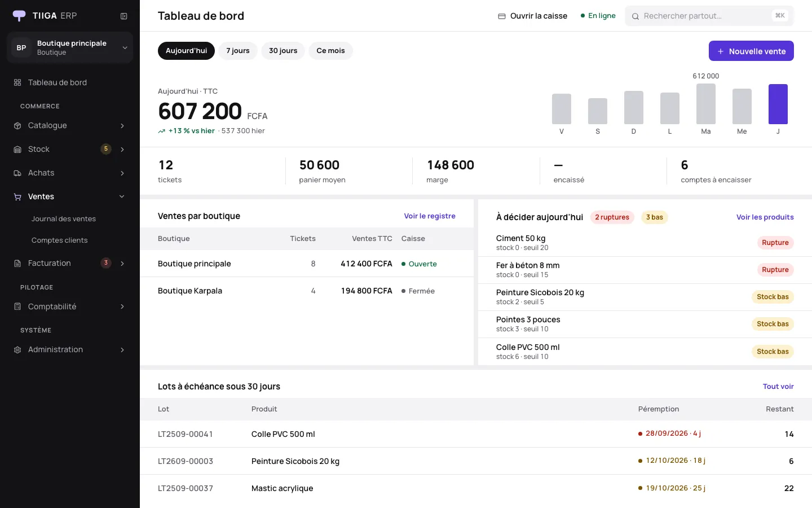Expand the Achats submenu chevron
Screen dimensions: 812x508
coord(122,173)
